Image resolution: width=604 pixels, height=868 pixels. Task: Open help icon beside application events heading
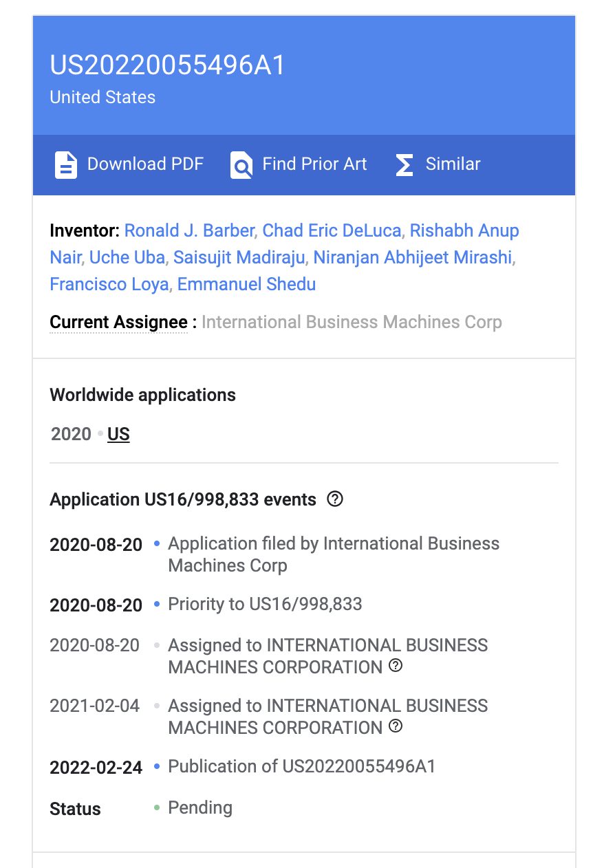(x=335, y=499)
